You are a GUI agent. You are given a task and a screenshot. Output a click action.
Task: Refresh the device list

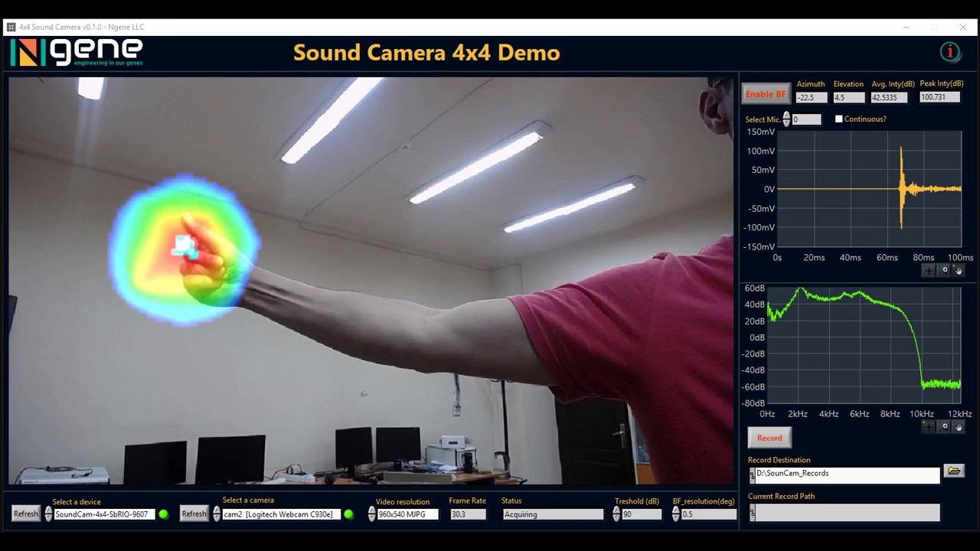pyautogui.click(x=25, y=514)
